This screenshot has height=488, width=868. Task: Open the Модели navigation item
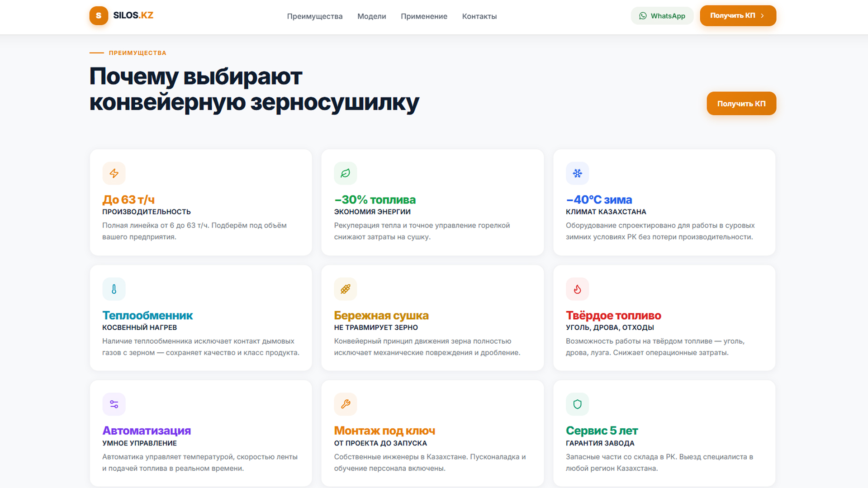point(372,16)
